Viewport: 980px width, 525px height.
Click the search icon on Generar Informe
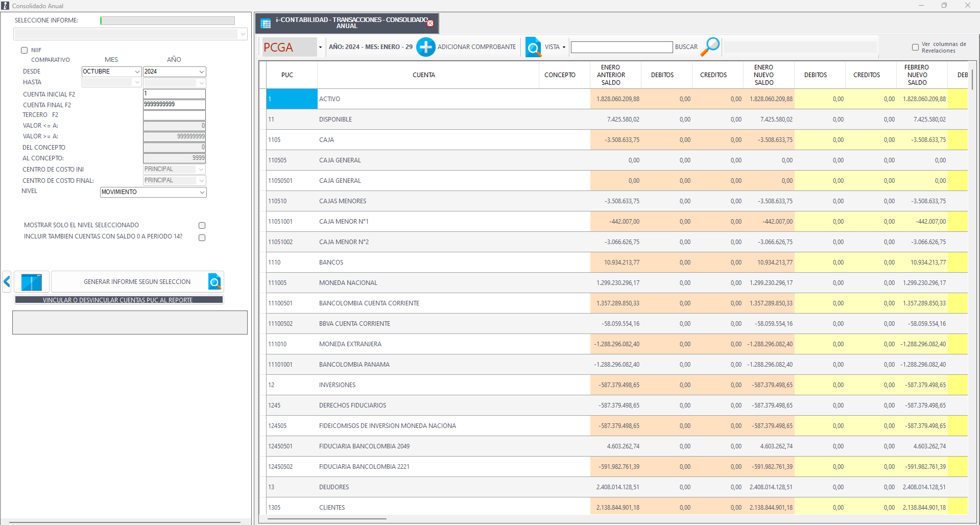[214, 281]
